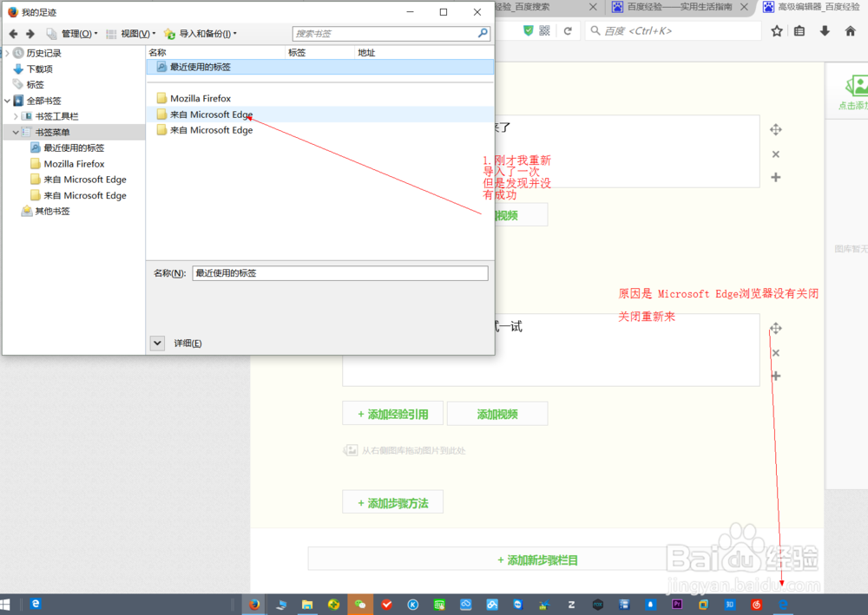Select the 来自 Microsoft Edge folder
This screenshot has height=615, width=868.
pyautogui.click(x=210, y=114)
